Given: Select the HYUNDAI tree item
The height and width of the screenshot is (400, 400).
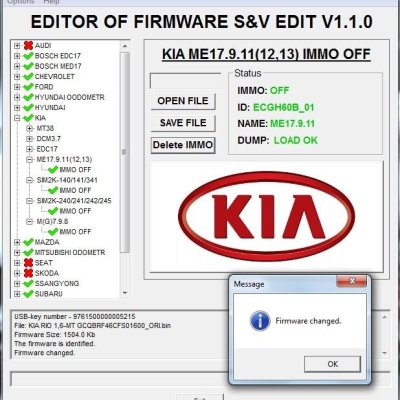Looking at the screenshot, I should click(50, 108).
